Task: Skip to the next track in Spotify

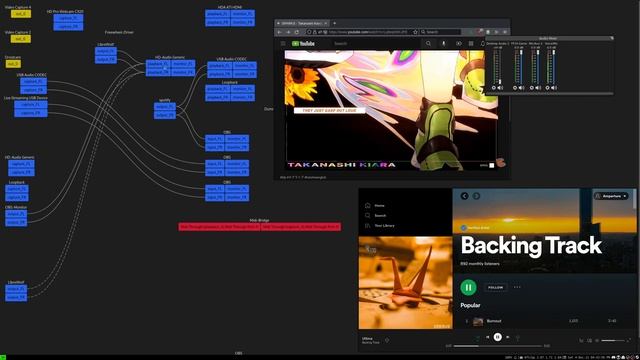Action: point(508,337)
